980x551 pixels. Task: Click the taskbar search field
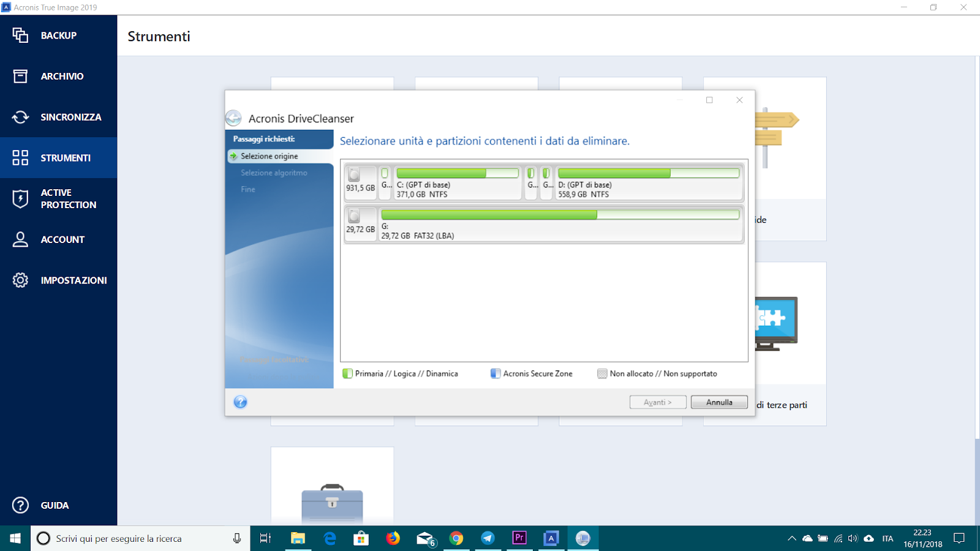[140, 538]
